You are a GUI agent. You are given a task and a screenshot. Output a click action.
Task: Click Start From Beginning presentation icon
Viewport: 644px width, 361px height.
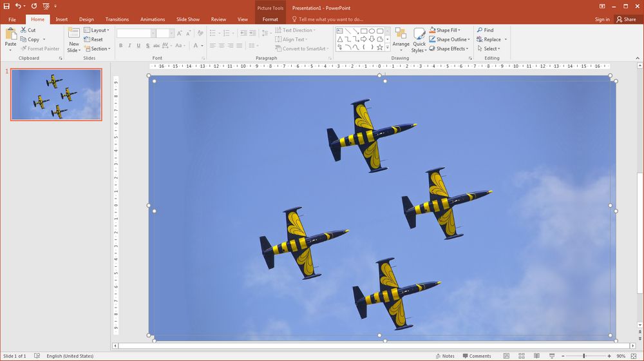pyautogui.click(x=46, y=6)
